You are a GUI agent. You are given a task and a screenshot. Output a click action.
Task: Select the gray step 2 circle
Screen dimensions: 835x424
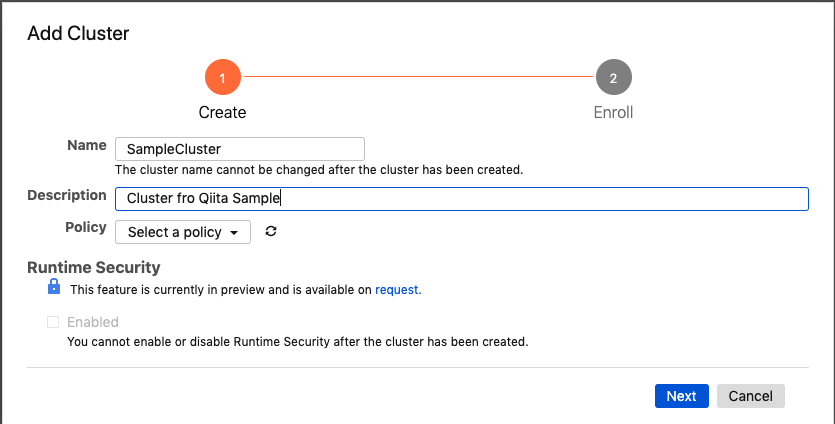613,77
